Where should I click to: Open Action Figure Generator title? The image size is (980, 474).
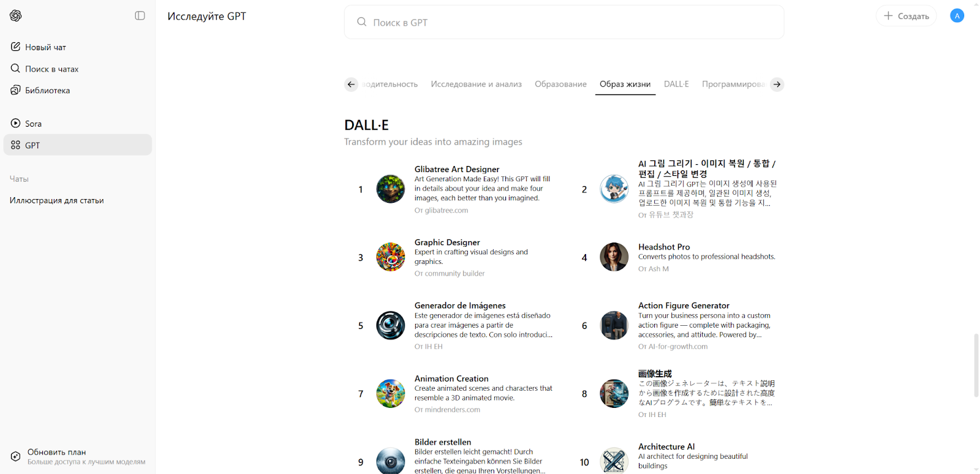684,306
